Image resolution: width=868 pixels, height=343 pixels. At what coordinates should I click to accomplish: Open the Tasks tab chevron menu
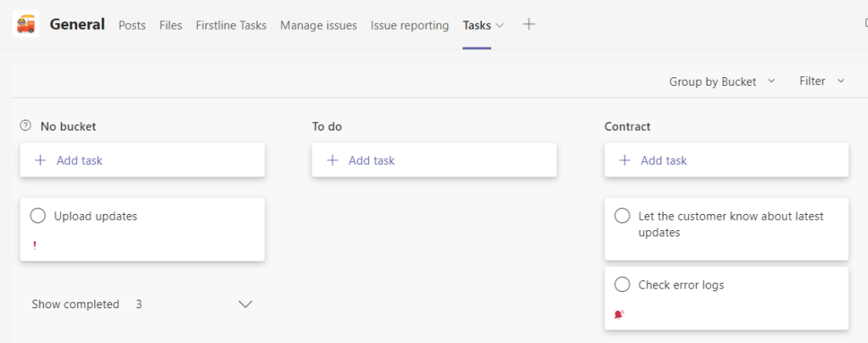[x=500, y=25]
